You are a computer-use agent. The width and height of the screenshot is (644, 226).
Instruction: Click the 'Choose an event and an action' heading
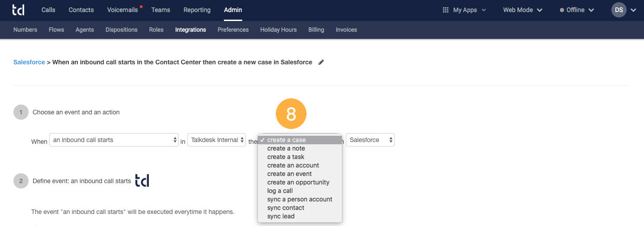coord(76,112)
